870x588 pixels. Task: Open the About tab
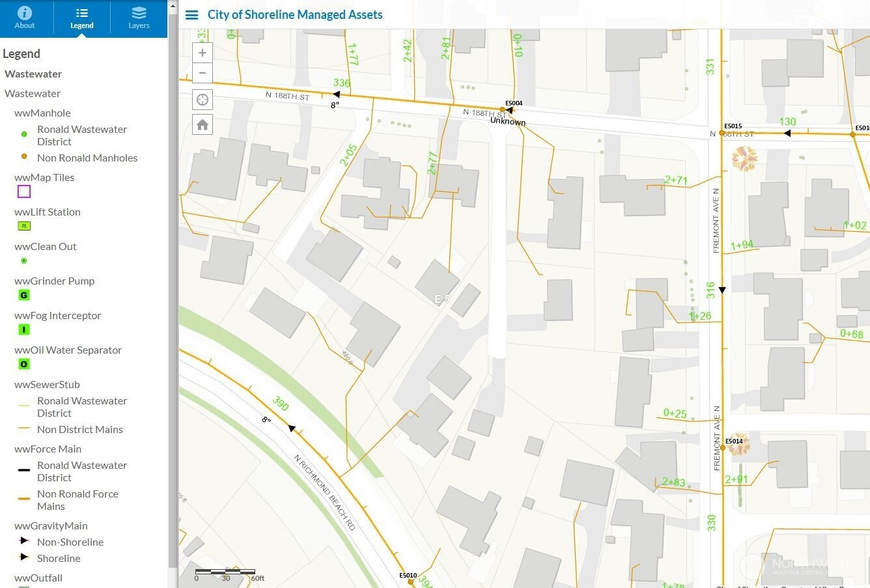tap(24, 18)
